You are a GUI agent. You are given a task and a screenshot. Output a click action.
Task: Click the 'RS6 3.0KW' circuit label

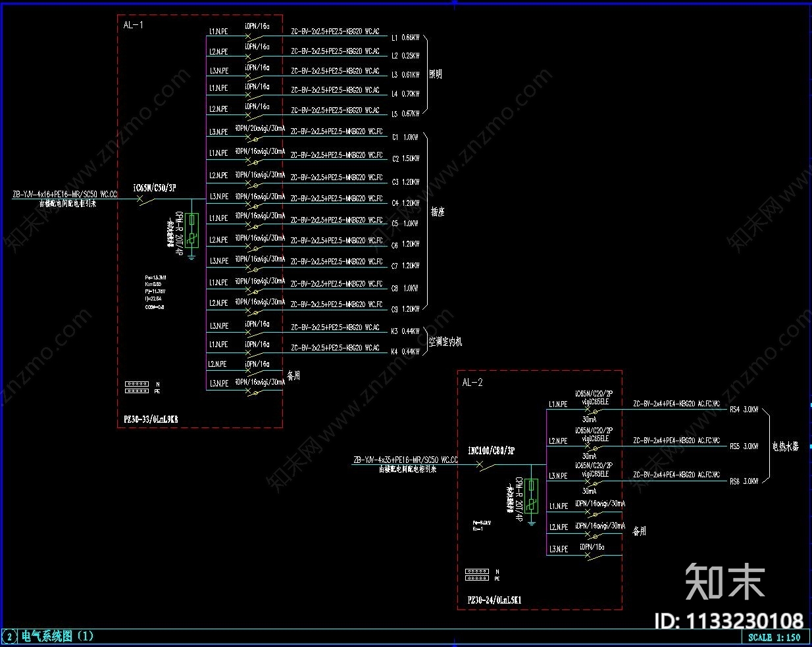pyautogui.click(x=744, y=481)
